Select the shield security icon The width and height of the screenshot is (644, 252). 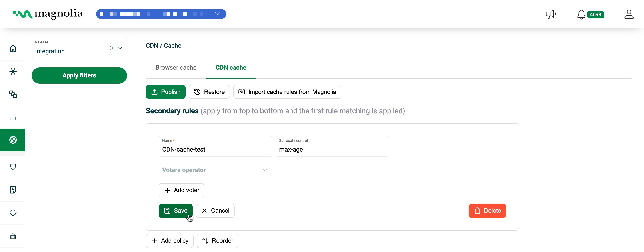click(13, 167)
